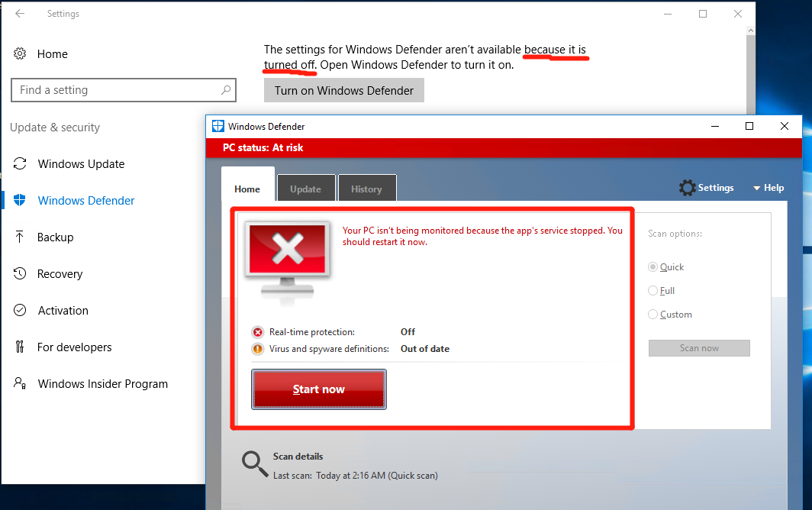The image size is (812, 510).
Task: Open the Help dropdown arrow
Action: (x=756, y=188)
